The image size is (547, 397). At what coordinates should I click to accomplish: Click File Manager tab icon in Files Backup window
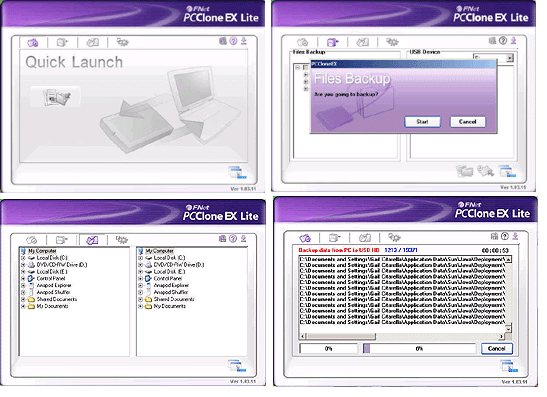(362, 42)
